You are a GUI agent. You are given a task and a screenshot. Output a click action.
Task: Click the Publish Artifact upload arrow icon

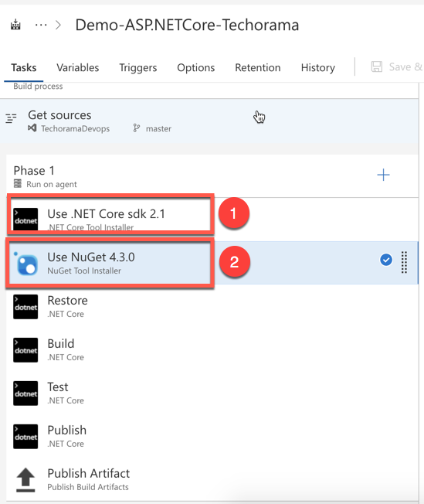25,480
